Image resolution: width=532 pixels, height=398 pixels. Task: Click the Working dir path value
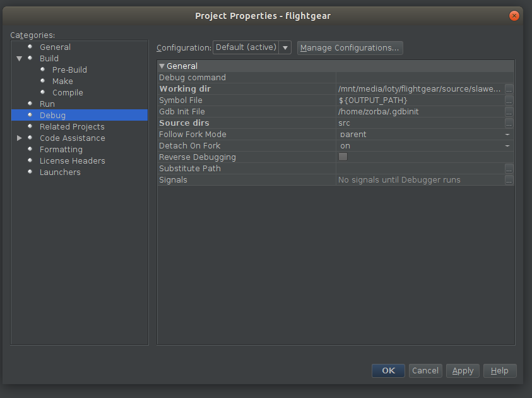420,89
